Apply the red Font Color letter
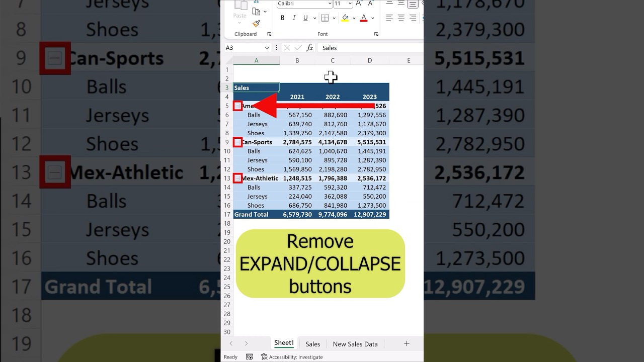The width and height of the screenshot is (644, 362). 364,18
